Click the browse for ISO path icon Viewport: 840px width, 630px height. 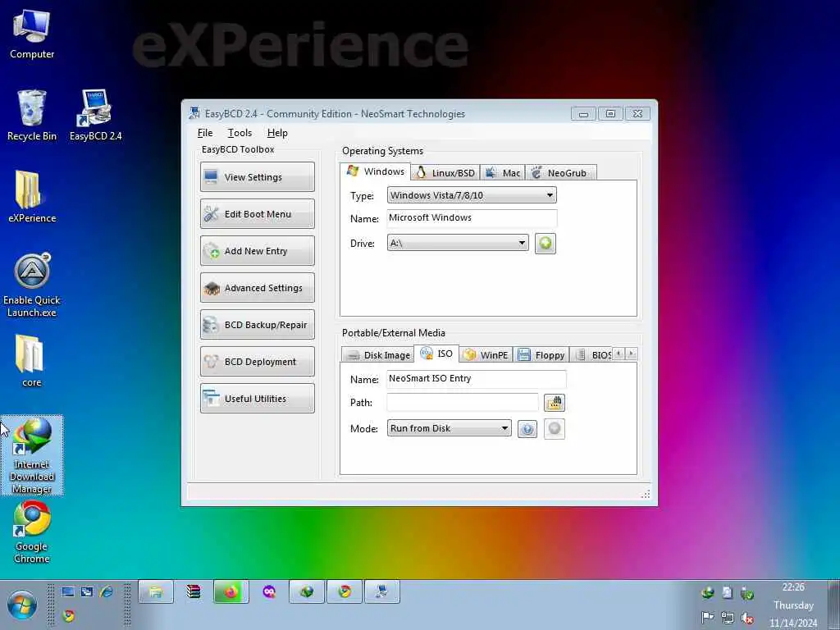point(555,402)
